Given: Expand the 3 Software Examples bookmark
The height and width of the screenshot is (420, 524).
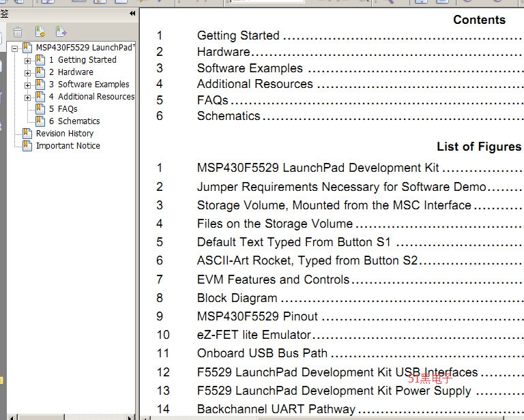Looking at the screenshot, I should [x=28, y=86].
